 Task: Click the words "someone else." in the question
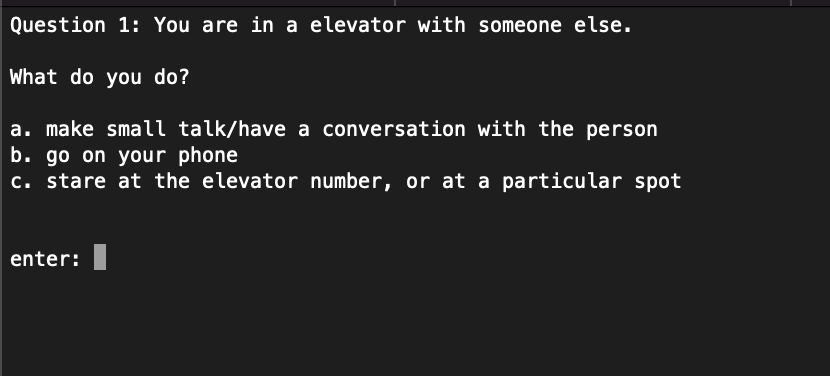pyautogui.click(x=555, y=25)
